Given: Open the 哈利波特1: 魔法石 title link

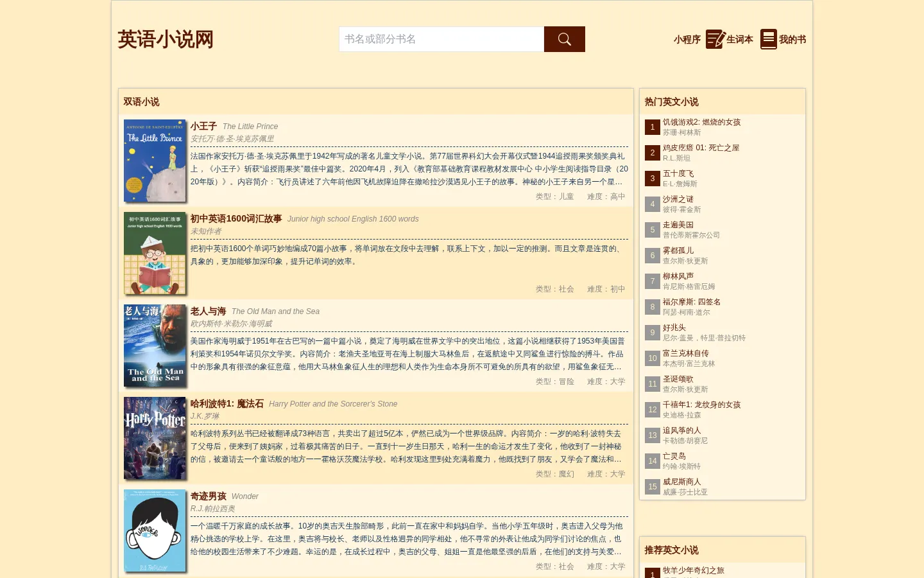Looking at the screenshot, I should [x=227, y=404].
